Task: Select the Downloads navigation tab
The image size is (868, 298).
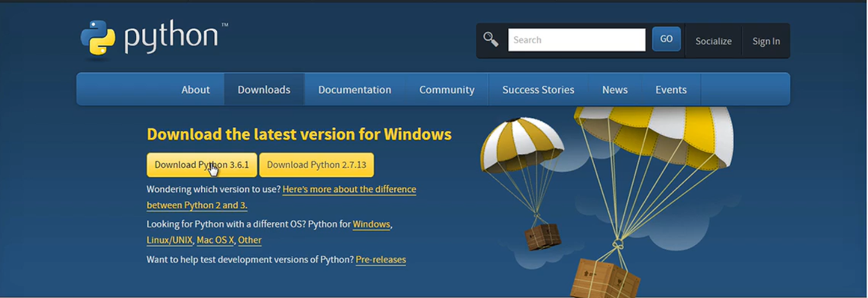Action: tap(264, 89)
